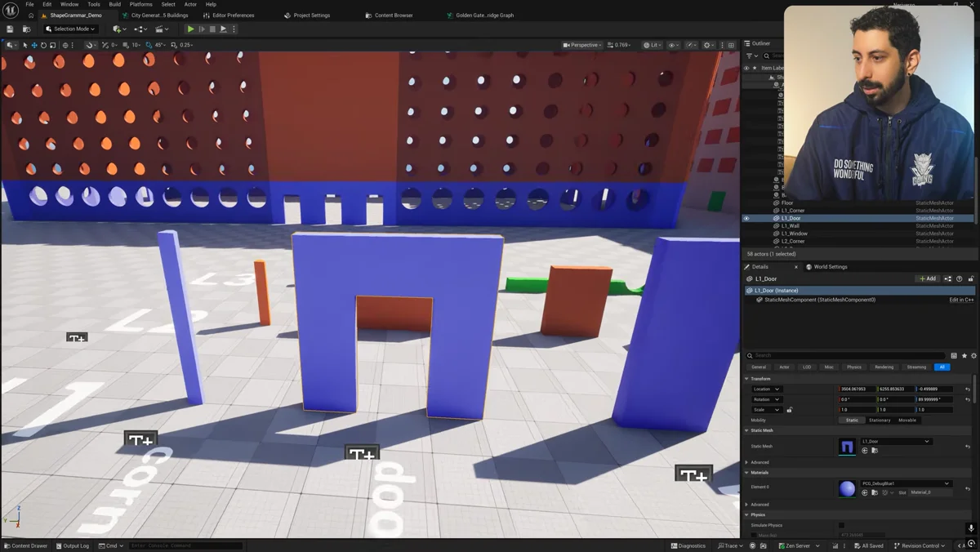Select the rotate gizmo tool
The image size is (980, 552).
click(x=43, y=45)
